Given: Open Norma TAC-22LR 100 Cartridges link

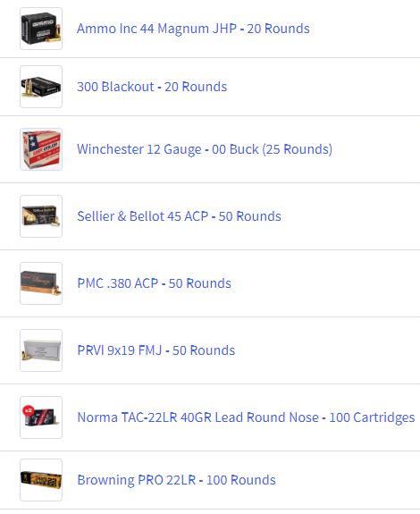Looking at the screenshot, I should coord(247,417).
